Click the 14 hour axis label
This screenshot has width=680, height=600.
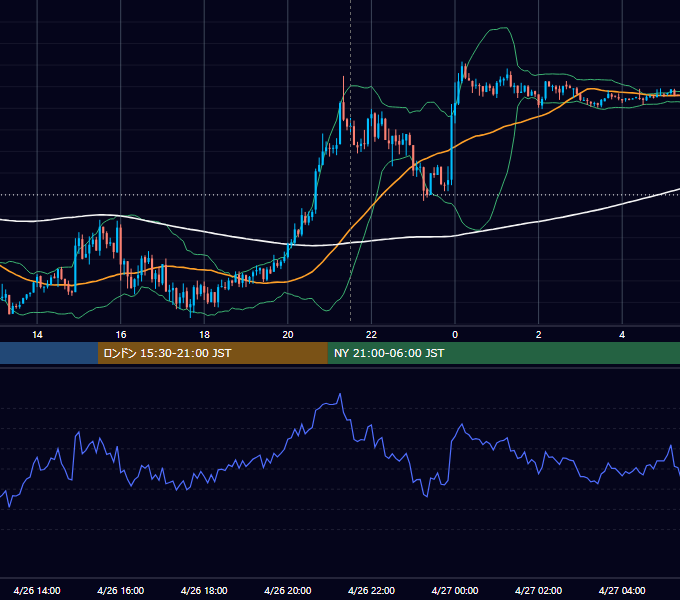(37, 335)
